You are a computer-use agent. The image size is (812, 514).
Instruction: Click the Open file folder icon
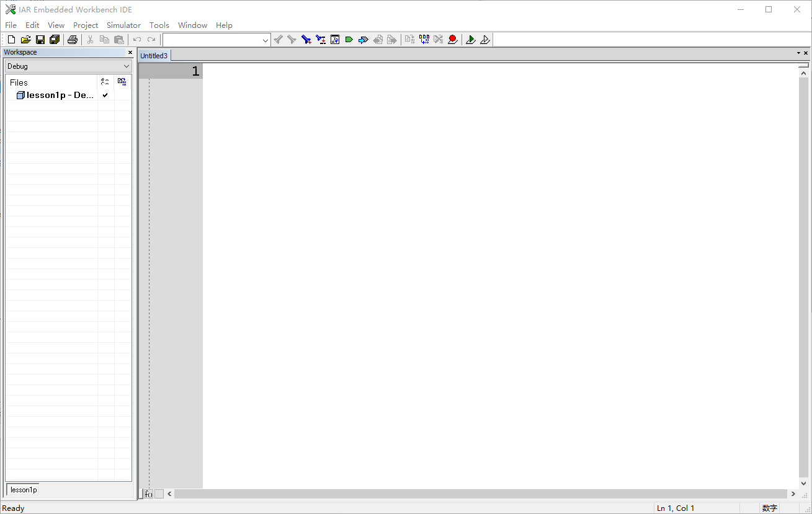coord(25,40)
